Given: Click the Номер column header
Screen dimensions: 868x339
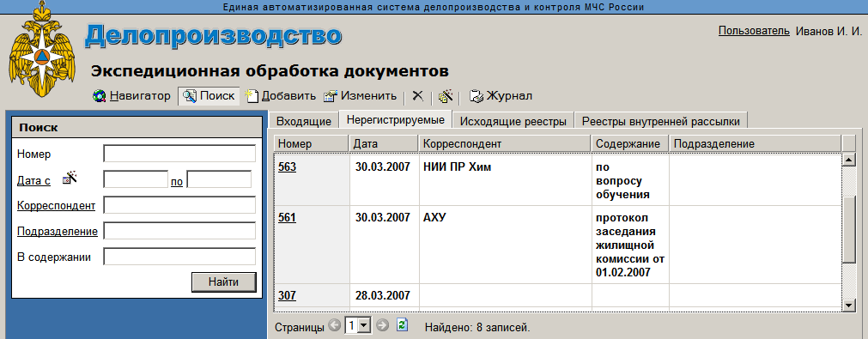Looking at the screenshot, I should [312, 144].
